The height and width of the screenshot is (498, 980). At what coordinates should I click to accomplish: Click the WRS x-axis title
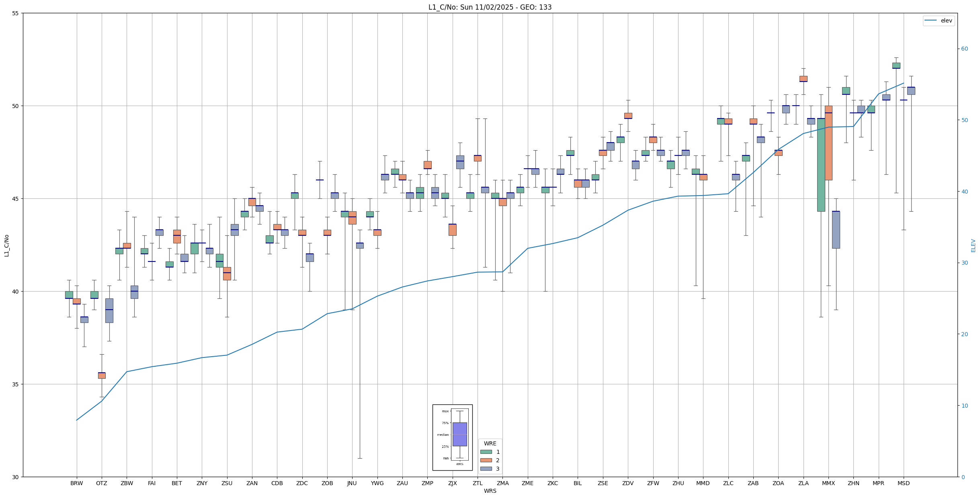pyautogui.click(x=490, y=491)
